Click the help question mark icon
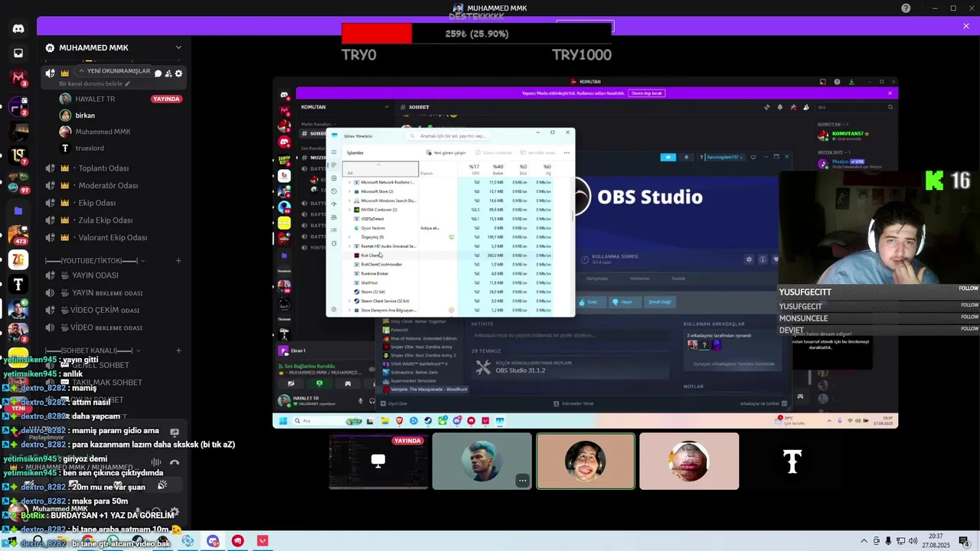 pos(906,8)
